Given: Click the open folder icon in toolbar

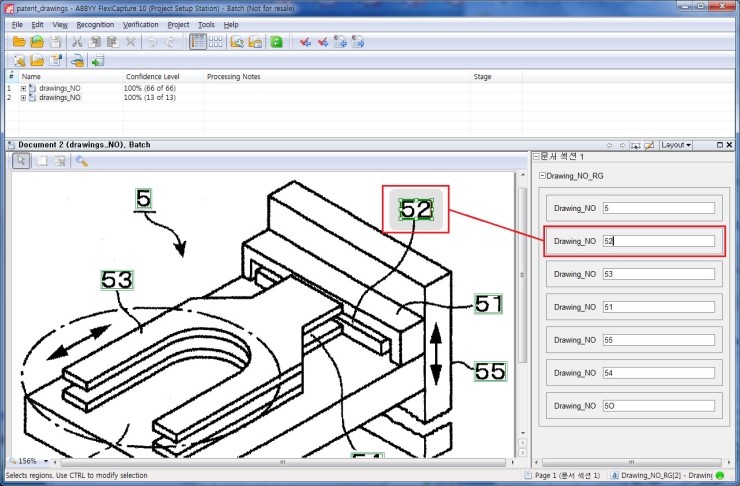Looking at the screenshot, I should coord(19,42).
